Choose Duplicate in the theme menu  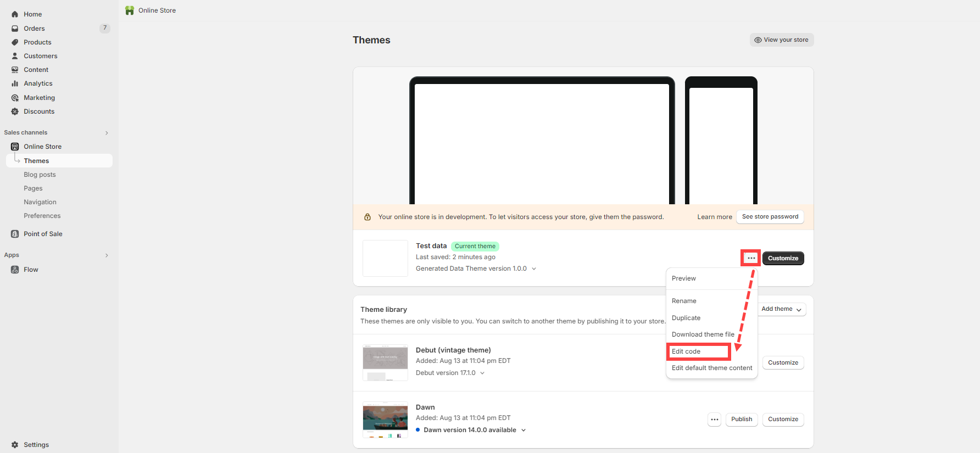pyautogui.click(x=686, y=318)
